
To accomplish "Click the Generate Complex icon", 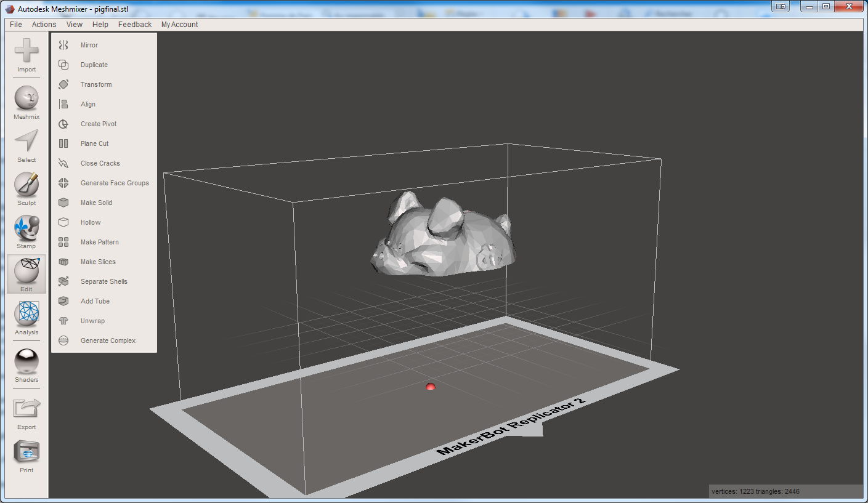I will tap(63, 340).
